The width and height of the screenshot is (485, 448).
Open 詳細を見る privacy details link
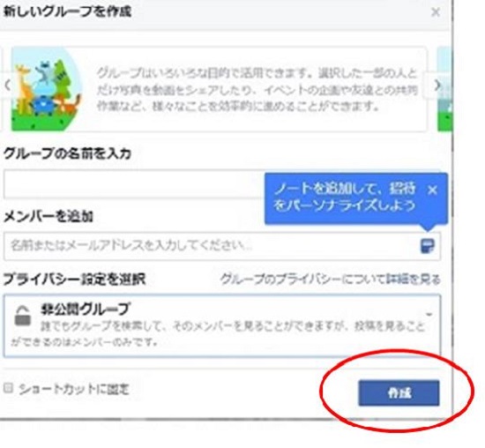[414, 280]
